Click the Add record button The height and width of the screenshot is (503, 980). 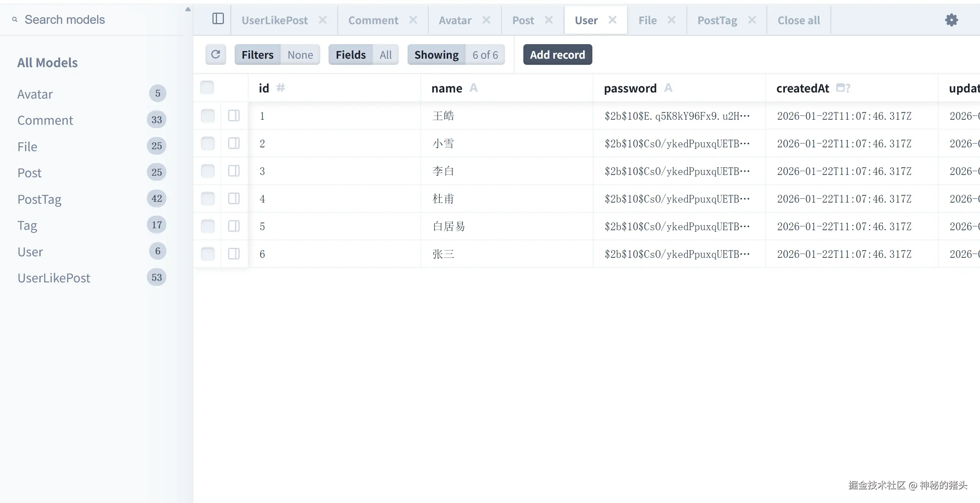pos(557,55)
